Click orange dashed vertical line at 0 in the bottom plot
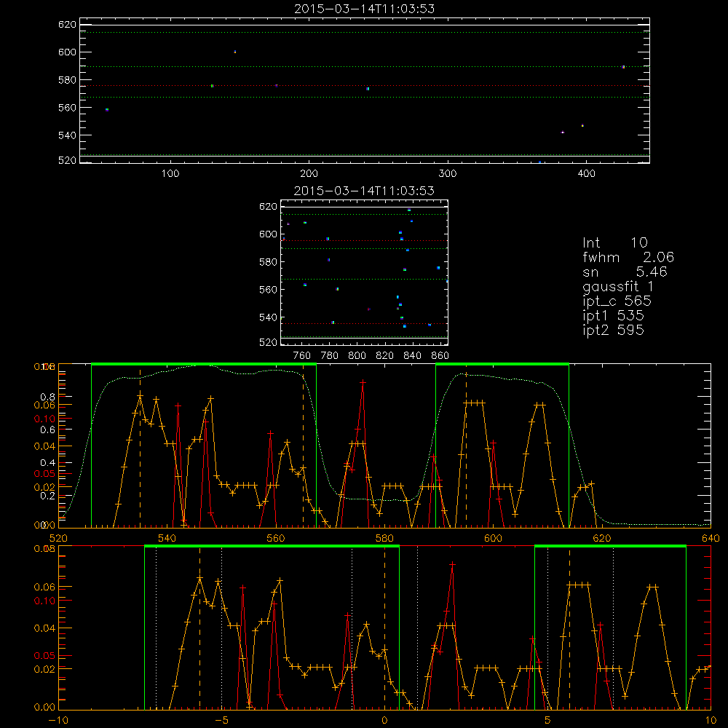The width and height of the screenshot is (728, 728). coord(385,627)
